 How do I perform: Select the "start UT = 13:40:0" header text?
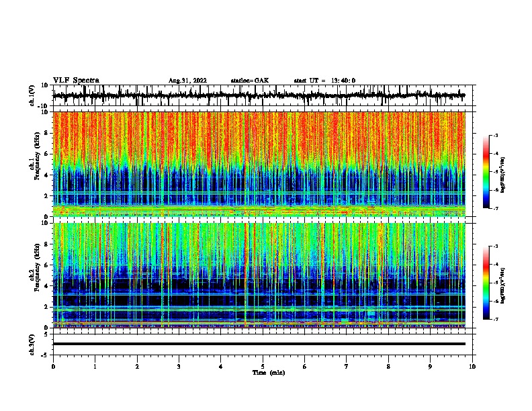point(324,81)
